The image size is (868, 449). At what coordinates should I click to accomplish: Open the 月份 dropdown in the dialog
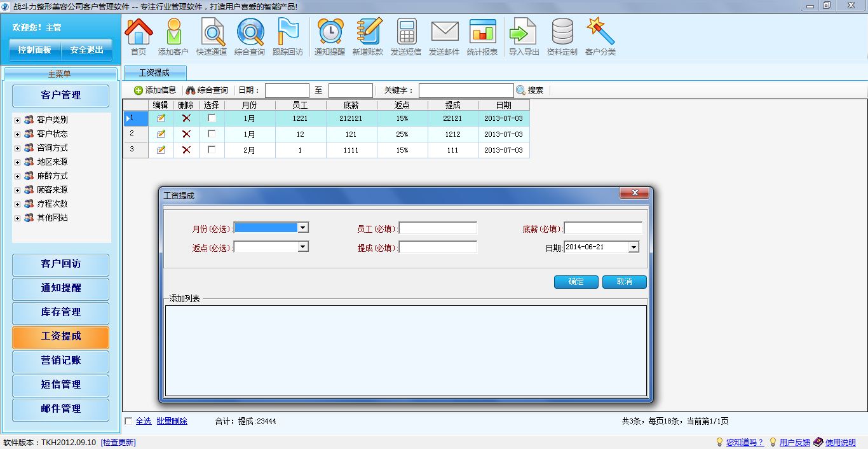tap(303, 228)
